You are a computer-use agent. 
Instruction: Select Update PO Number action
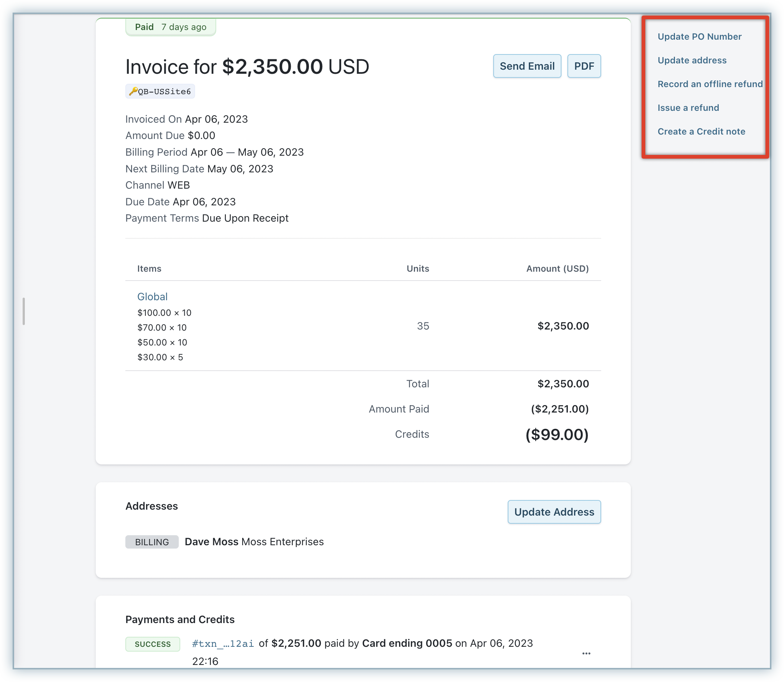(699, 37)
